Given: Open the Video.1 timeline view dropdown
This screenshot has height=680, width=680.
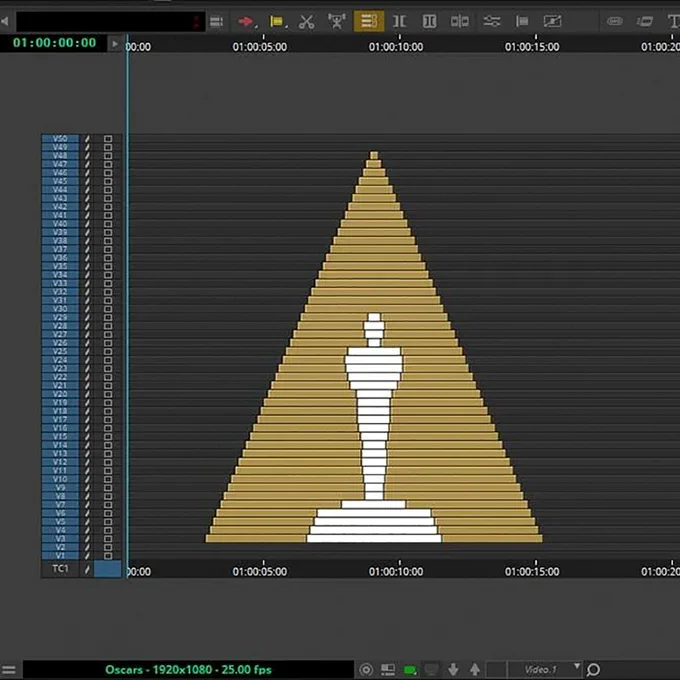Looking at the screenshot, I should [544, 670].
